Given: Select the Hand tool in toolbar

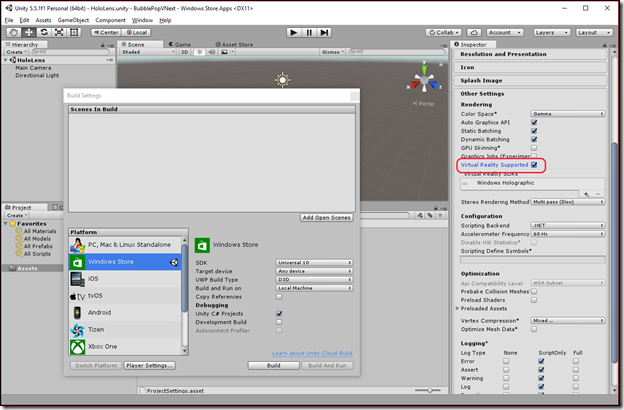Looking at the screenshot, I should (x=14, y=32).
